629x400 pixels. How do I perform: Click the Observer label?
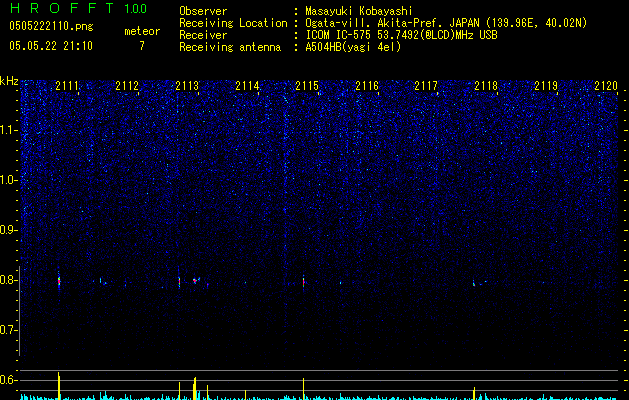(203, 11)
